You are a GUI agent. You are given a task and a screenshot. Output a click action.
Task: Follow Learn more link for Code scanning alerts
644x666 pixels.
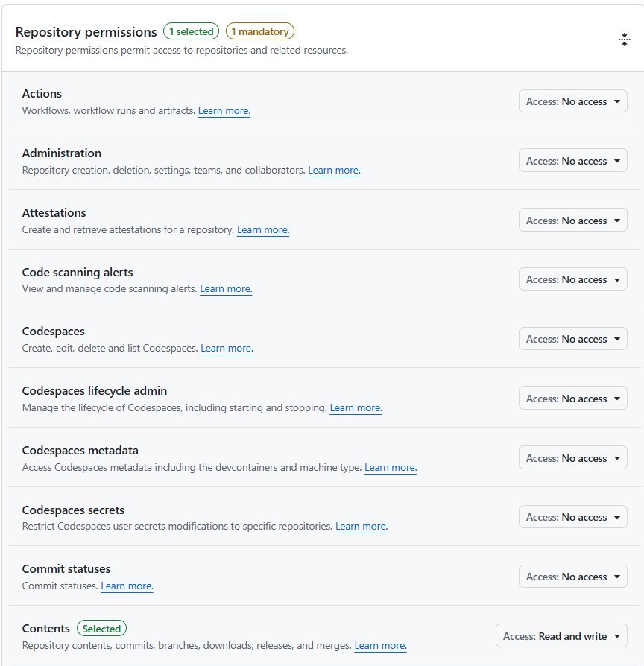point(226,288)
